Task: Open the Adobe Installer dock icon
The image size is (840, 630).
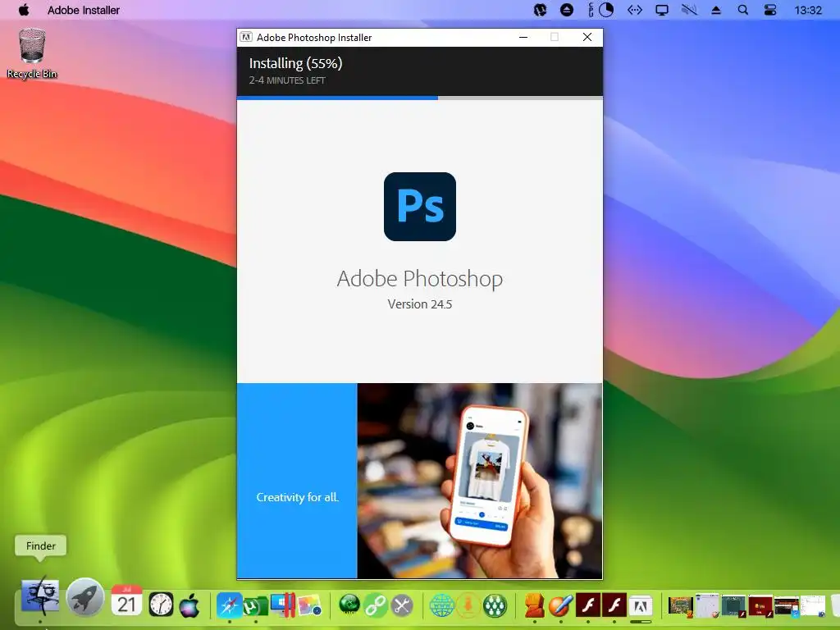Action: (x=640, y=606)
